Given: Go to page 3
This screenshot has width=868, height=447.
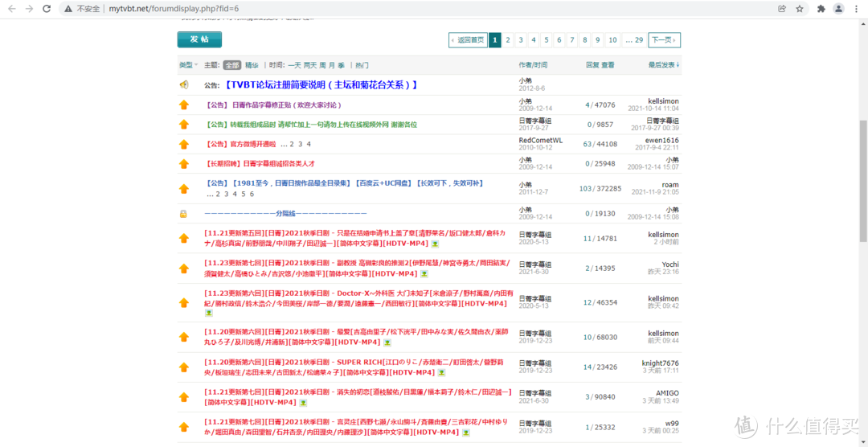Looking at the screenshot, I should 520,40.
